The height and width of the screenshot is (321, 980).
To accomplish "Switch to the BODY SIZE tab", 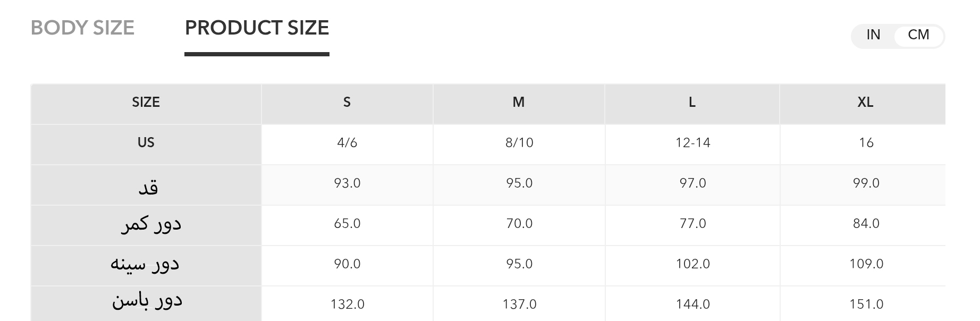I will 82,28.
